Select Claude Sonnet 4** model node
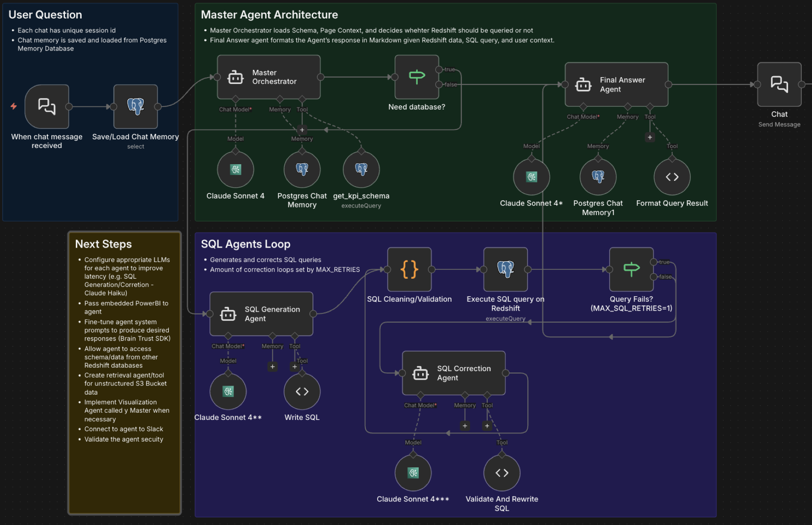 click(x=228, y=391)
